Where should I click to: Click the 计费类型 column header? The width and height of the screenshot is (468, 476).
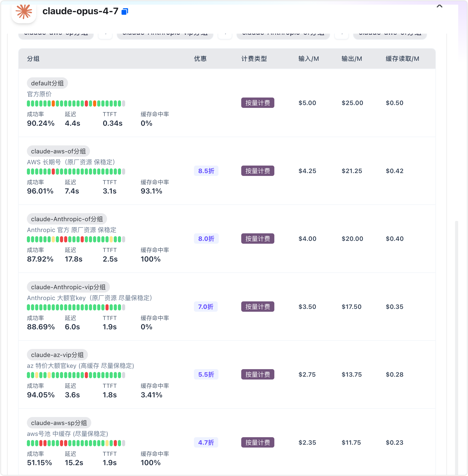[x=254, y=59]
